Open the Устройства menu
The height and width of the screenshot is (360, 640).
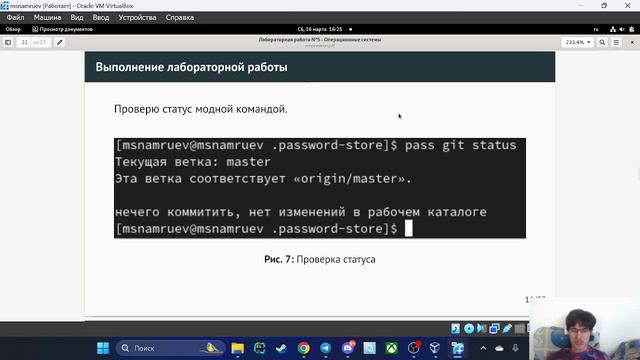[x=137, y=18]
